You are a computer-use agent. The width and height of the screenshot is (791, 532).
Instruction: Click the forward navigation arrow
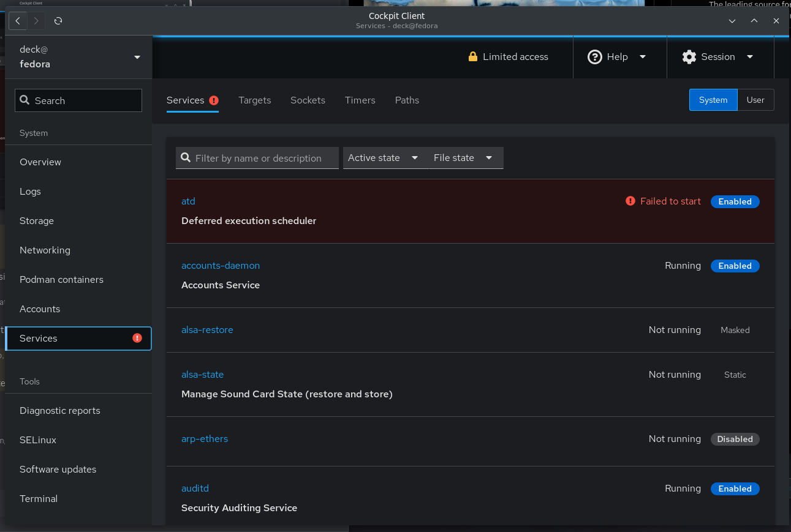pos(36,21)
